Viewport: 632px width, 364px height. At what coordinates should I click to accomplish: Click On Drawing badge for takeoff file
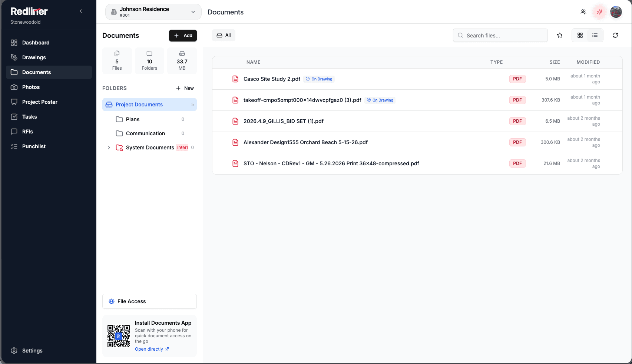tap(380, 100)
